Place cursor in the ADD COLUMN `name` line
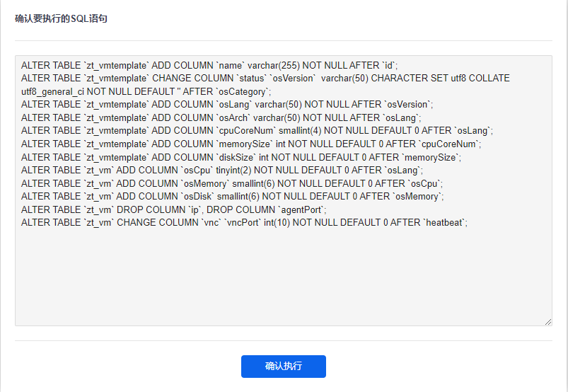568x392 pixels. 209,66
